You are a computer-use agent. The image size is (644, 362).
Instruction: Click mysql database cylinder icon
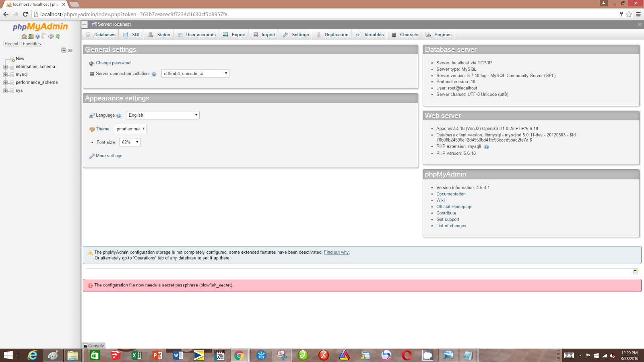click(x=12, y=74)
